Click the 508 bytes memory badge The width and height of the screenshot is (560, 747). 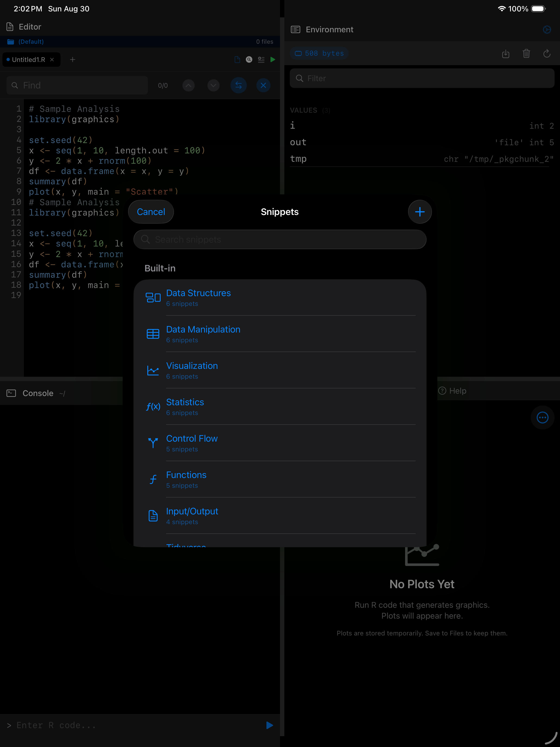pos(319,53)
